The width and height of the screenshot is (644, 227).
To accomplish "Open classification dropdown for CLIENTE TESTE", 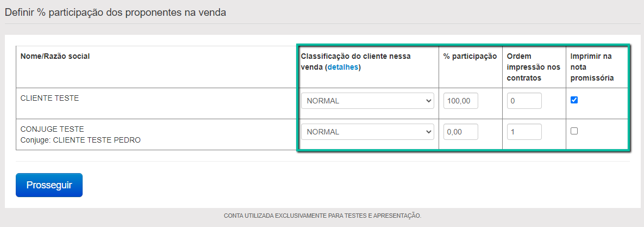I will click(367, 101).
